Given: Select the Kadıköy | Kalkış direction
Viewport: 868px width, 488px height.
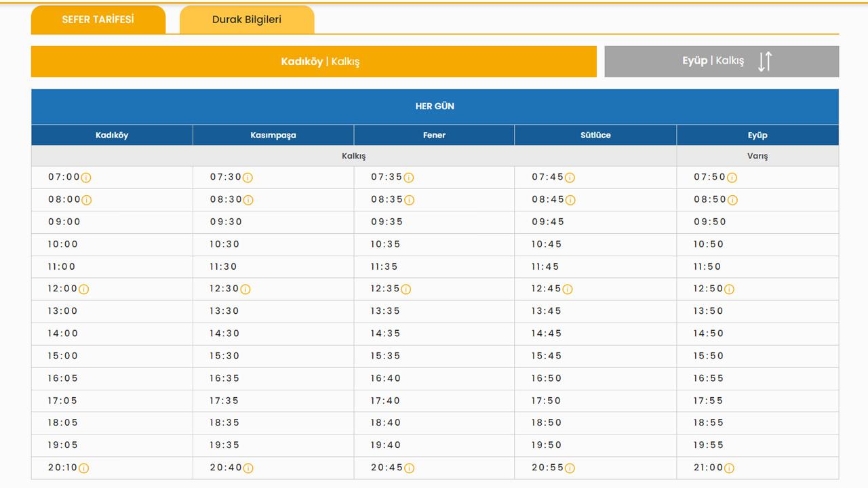Looking at the screenshot, I should point(314,62).
